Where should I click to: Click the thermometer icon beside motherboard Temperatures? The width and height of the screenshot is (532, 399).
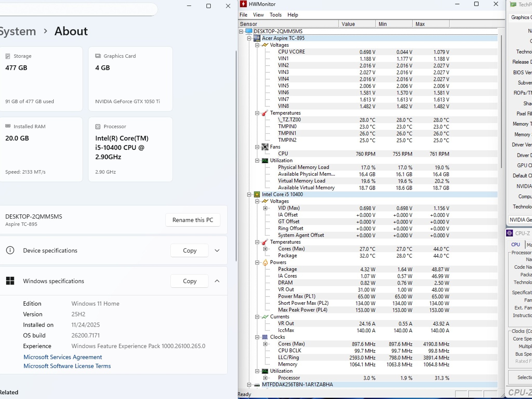coord(265,113)
